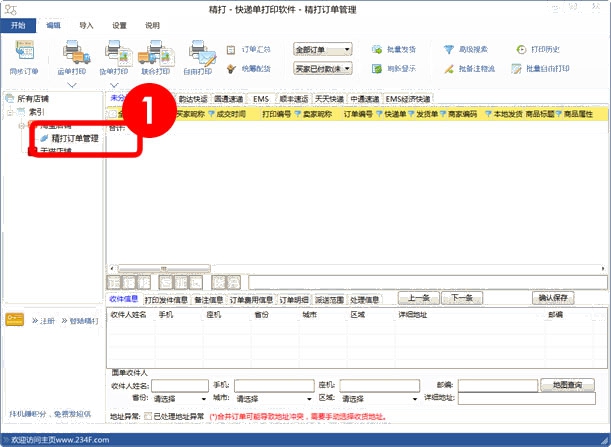Click the 下一条 next record button
This screenshot has height=447, width=611.
pos(461,298)
